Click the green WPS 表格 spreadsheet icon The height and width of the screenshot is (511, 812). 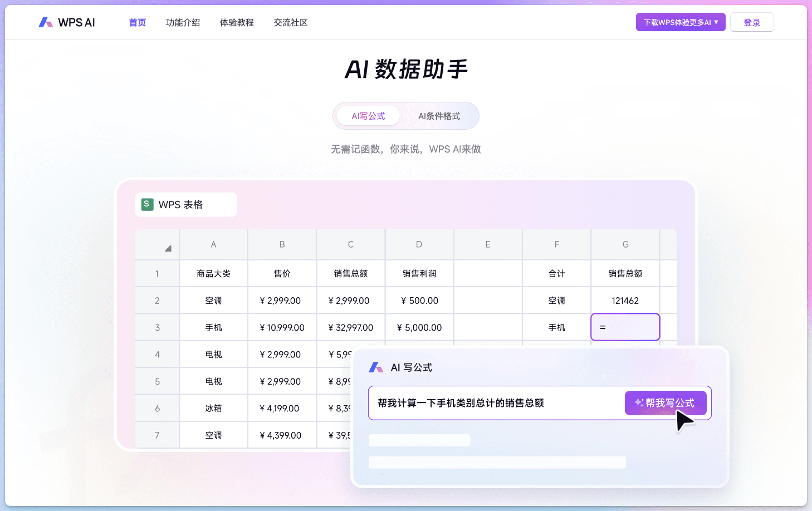pyautogui.click(x=147, y=204)
